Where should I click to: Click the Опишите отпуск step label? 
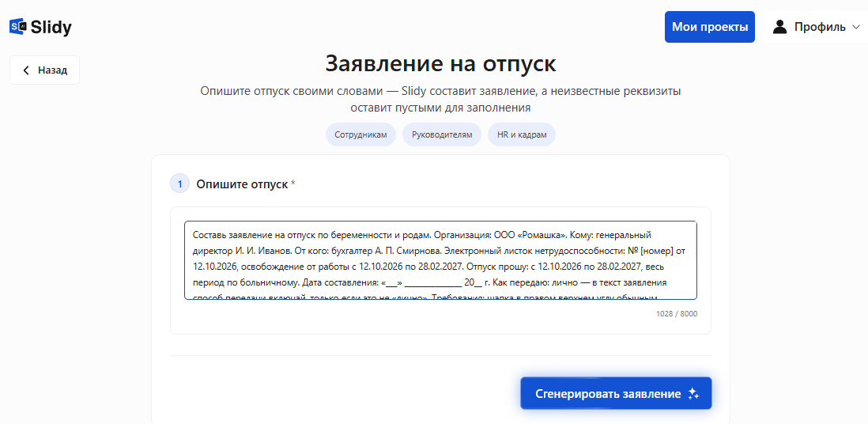click(x=242, y=184)
